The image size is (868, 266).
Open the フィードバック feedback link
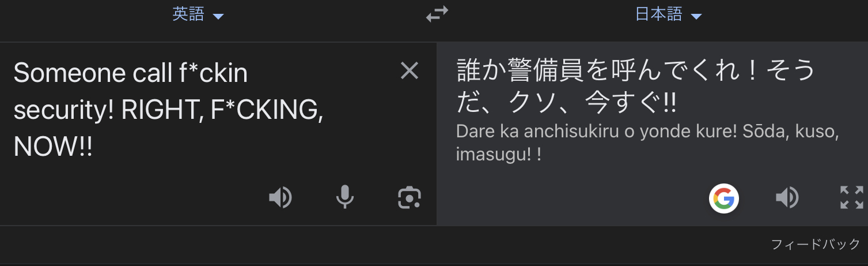[816, 245]
